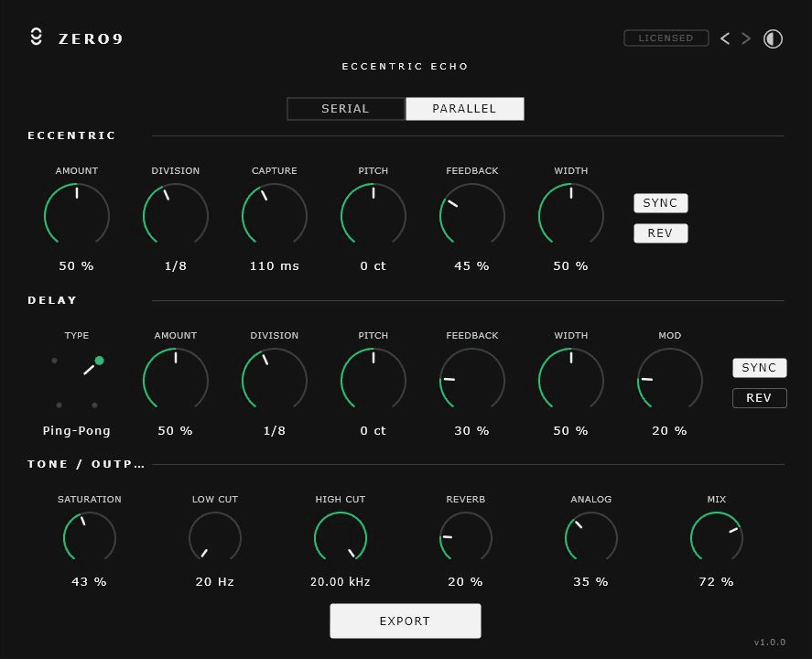Switch to SERIAL routing mode

point(346,109)
